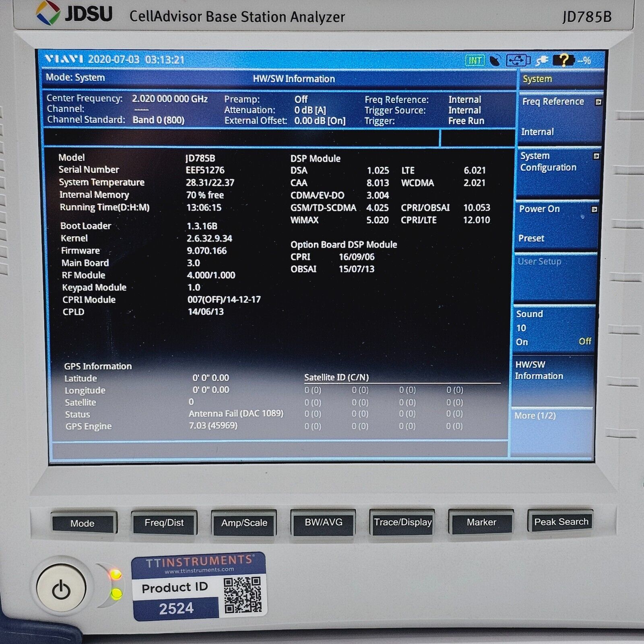The height and width of the screenshot is (644, 644).
Task: Click the VIAVI logo in status bar
Action: [64, 60]
